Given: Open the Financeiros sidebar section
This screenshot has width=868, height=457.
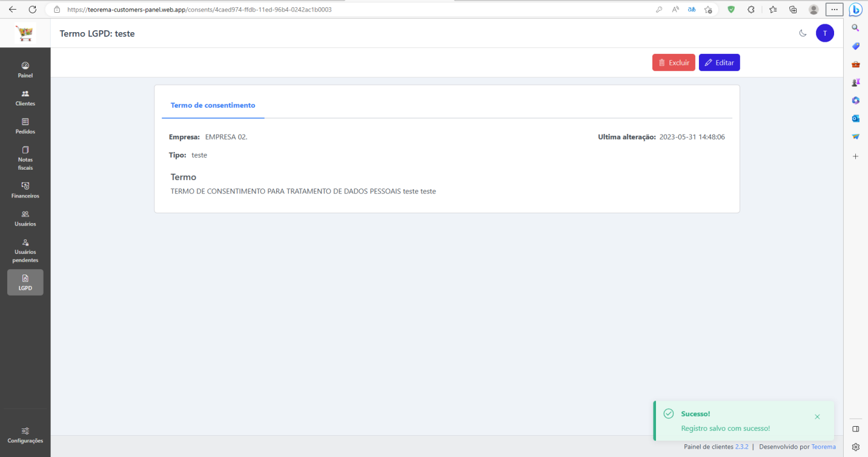Looking at the screenshot, I should tap(25, 190).
